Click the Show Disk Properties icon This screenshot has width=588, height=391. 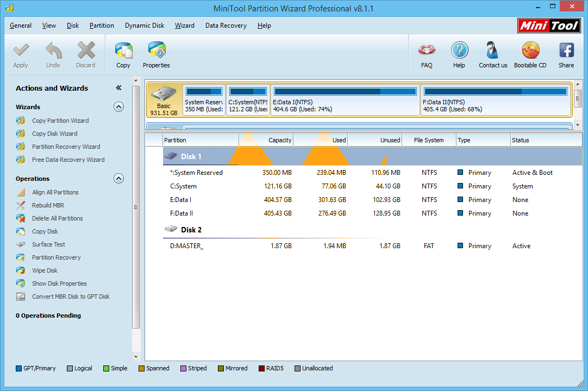pyautogui.click(x=21, y=283)
